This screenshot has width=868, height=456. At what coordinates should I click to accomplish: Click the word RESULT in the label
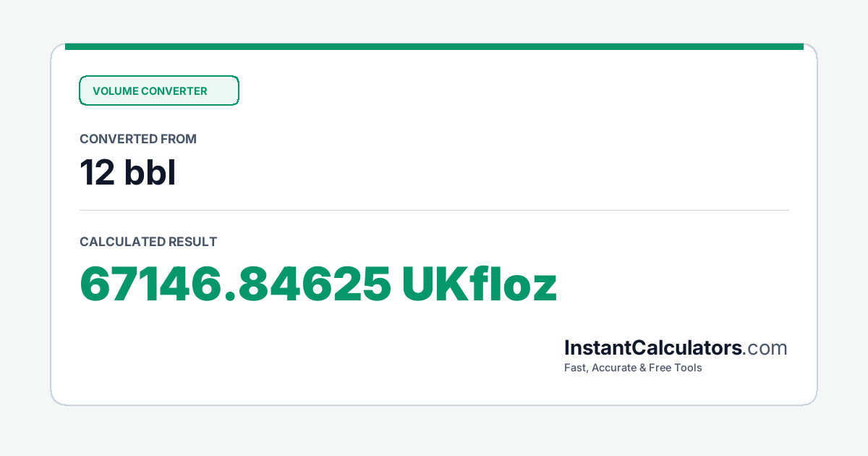coord(192,242)
